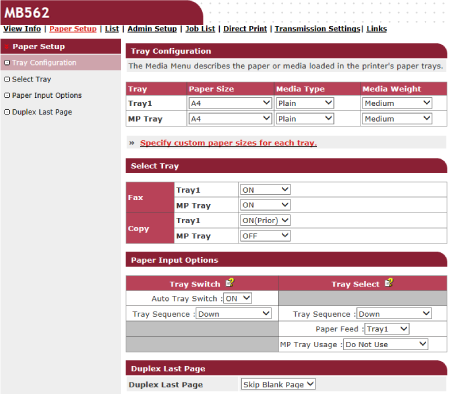Open Skip Blank Page dropdown
The height and width of the screenshot is (394, 460).
pyautogui.click(x=278, y=384)
